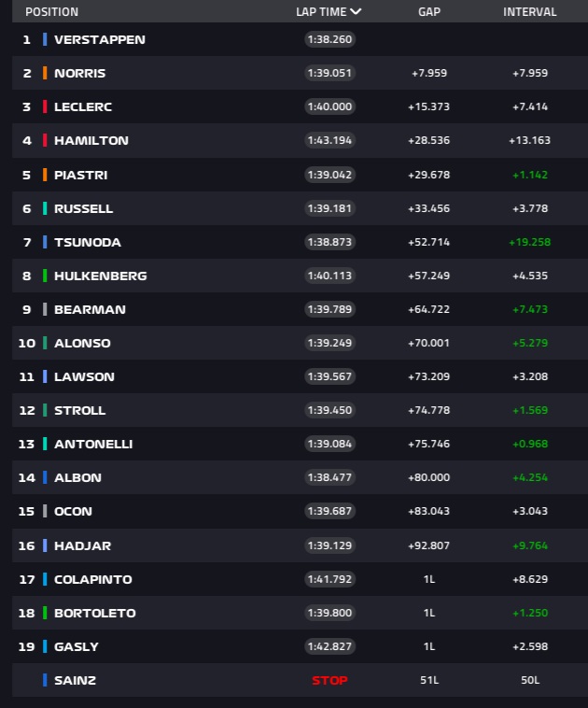The image size is (588, 708).
Task: Click Norris's orange team color bar
Action: 45,73
